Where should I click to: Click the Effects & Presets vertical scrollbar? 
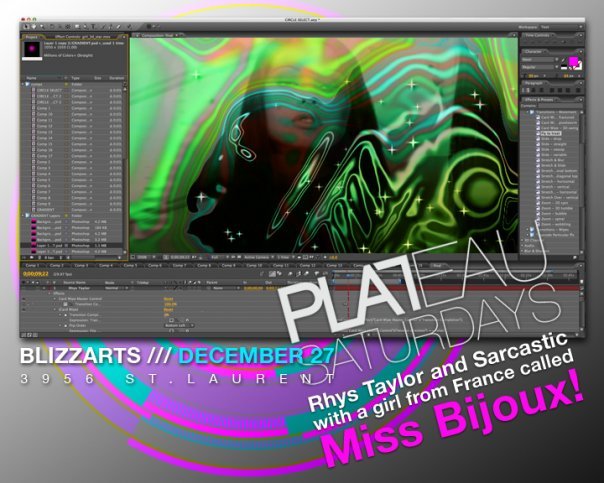coord(582,173)
